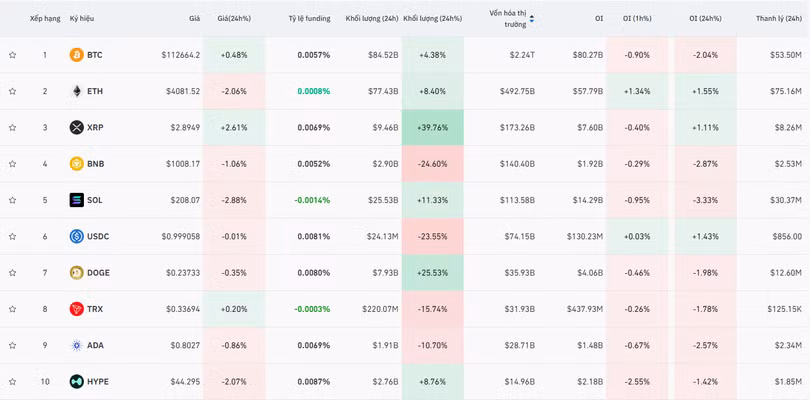Click the Ethereum ETH coin icon
Image resolution: width=810 pixels, height=400 pixels.
pyautogui.click(x=76, y=91)
